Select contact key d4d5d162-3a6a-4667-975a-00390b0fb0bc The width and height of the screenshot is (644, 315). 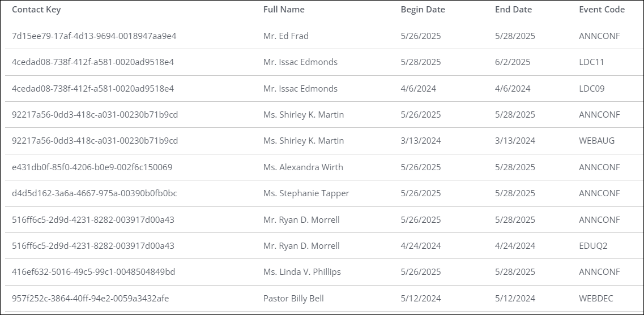(95, 193)
